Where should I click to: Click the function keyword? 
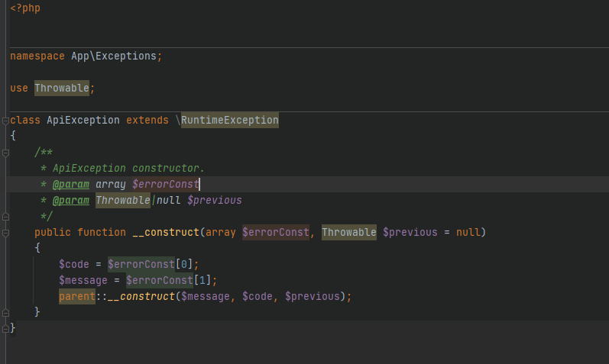tap(102, 233)
